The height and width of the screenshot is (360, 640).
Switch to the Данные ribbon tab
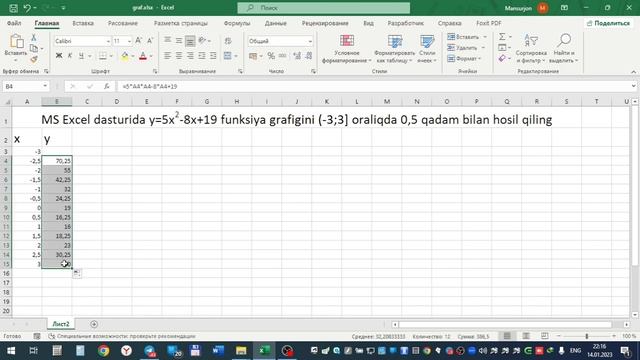(x=276, y=23)
